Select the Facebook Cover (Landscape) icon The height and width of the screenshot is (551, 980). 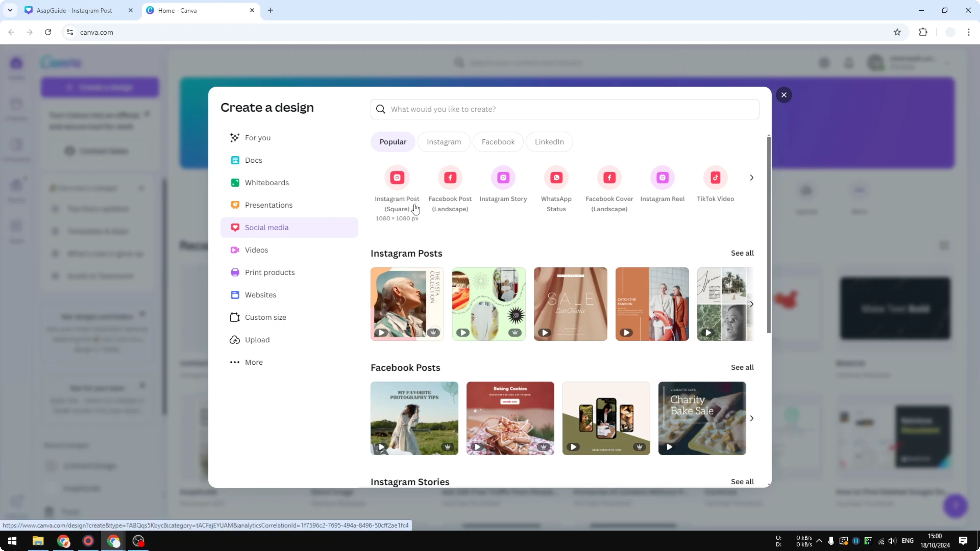point(609,178)
